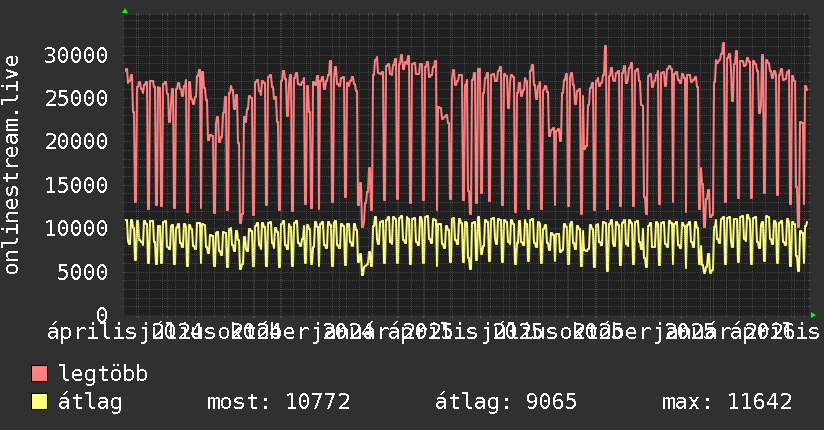This screenshot has height=430, width=824.
Task: Click the green arrow atop y-axis
Action: [125, 11]
